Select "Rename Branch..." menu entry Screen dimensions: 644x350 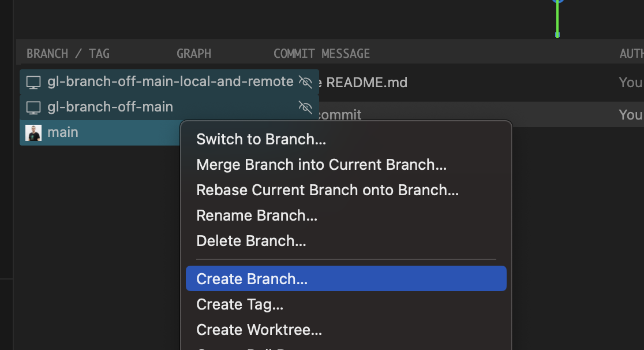(x=257, y=215)
